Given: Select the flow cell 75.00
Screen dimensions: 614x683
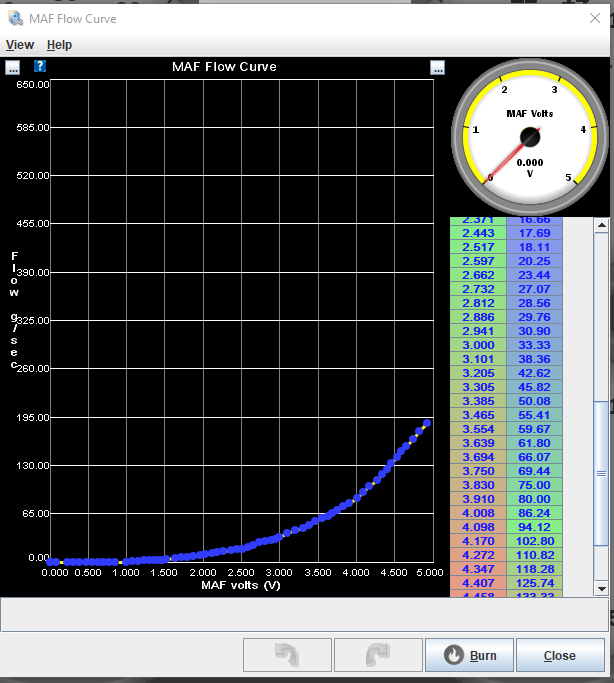Looking at the screenshot, I should click(534, 485).
